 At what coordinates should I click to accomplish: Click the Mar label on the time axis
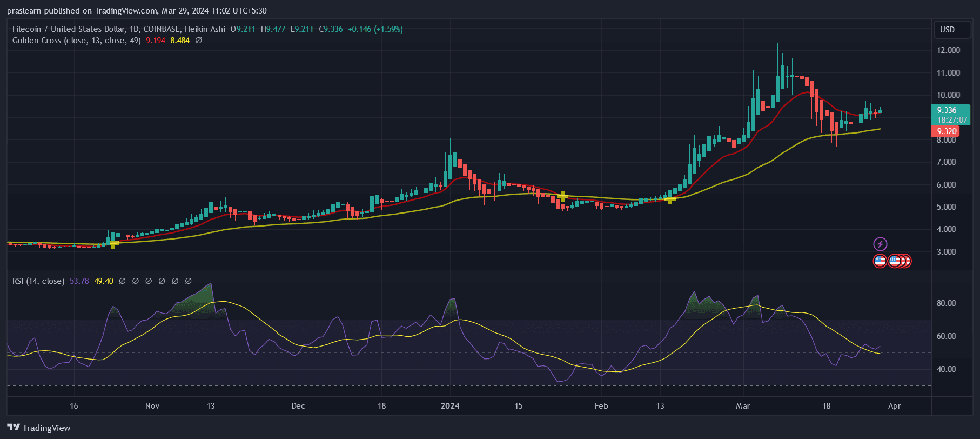point(743,406)
